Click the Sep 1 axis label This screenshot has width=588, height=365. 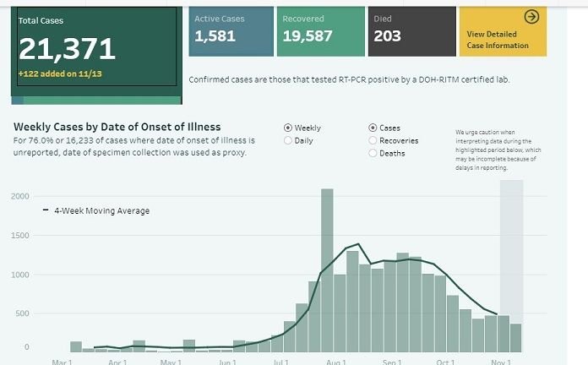pyautogui.click(x=392, y=362)
